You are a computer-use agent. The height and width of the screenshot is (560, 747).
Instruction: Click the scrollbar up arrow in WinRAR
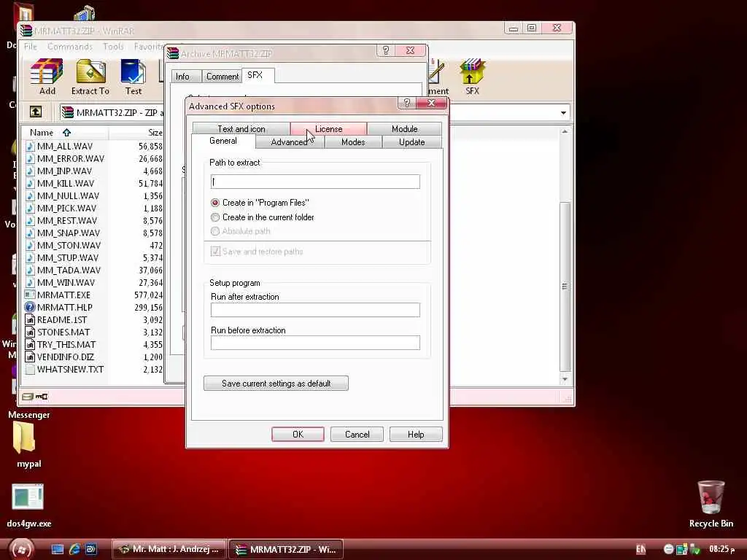[x=565, y=131]
